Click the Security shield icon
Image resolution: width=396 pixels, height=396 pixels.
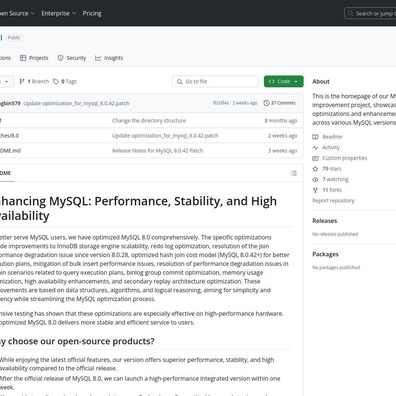click(x=60, y=58)
